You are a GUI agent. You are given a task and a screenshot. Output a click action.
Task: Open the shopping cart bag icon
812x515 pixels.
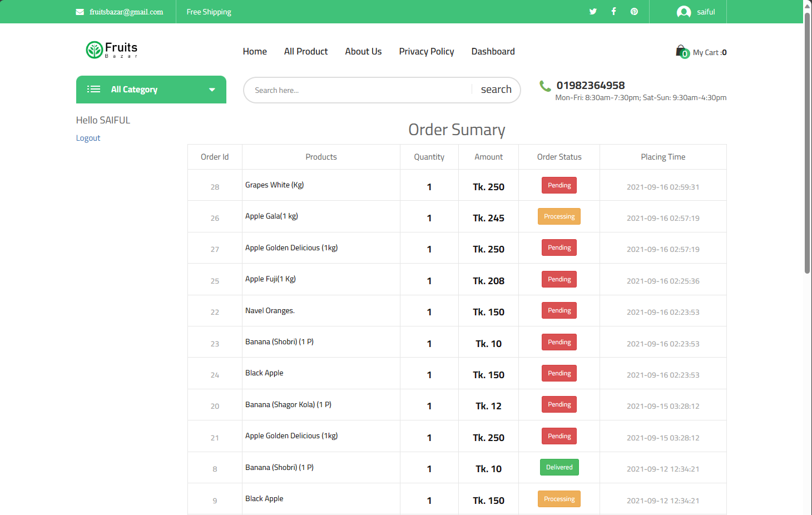682,52
